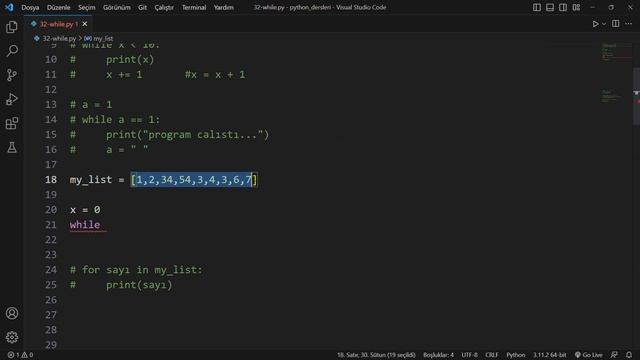Click the '# a = 1' comment line
640x360 pixels.
91,105
